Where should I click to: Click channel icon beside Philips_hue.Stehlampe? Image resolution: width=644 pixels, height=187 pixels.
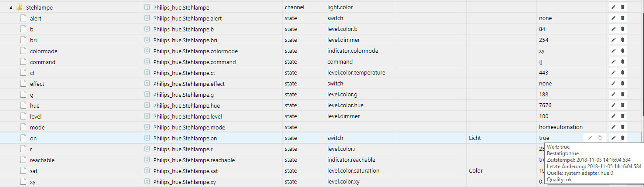(x=147, y=7)
